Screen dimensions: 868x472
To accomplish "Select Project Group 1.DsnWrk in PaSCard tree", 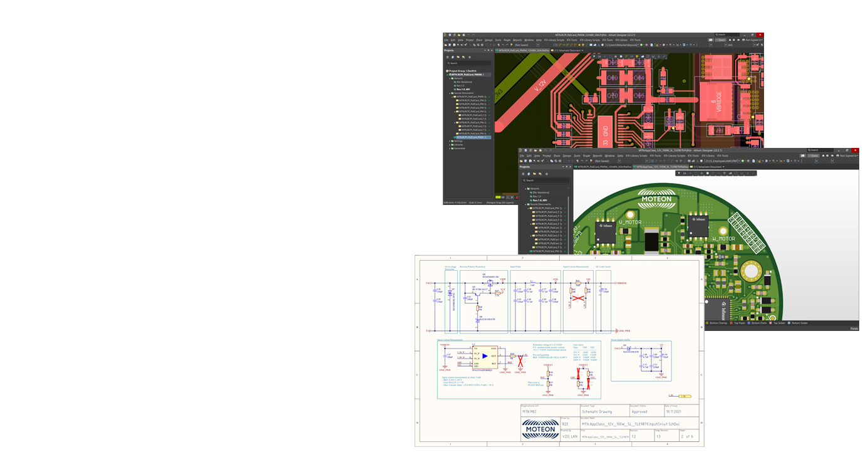I will tap(463, 71).
